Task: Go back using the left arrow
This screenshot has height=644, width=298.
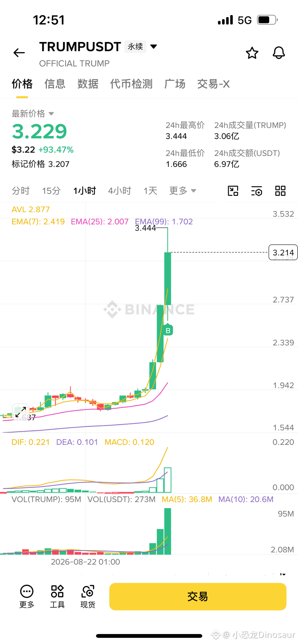Action: (x=19, y=53)
